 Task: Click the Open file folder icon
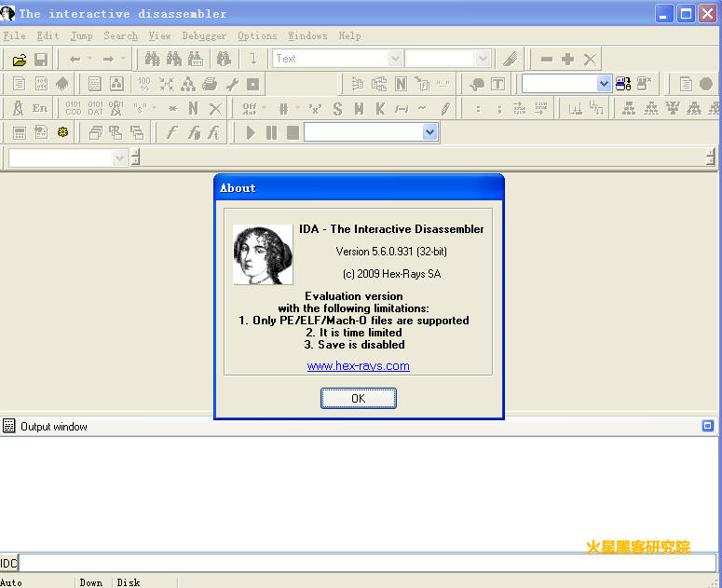19,59
